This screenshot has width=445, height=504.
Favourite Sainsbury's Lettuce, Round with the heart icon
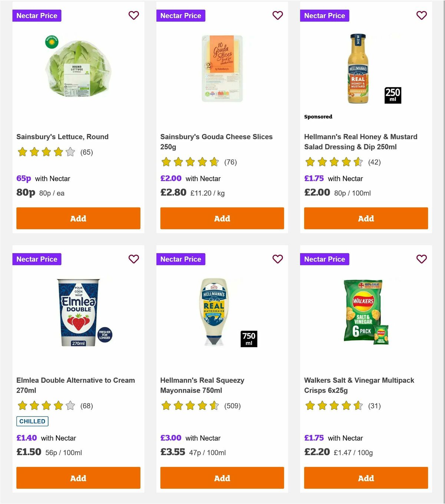point(133,16)
